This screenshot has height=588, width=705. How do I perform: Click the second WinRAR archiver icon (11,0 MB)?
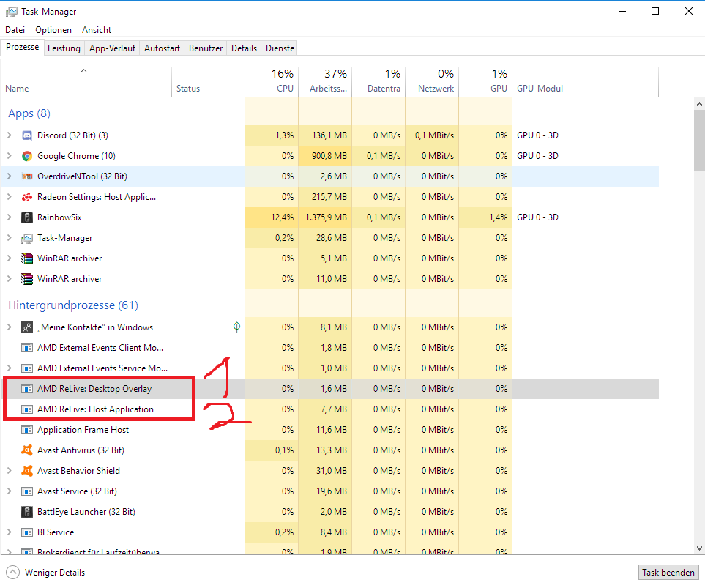click(x=27, y=279)
